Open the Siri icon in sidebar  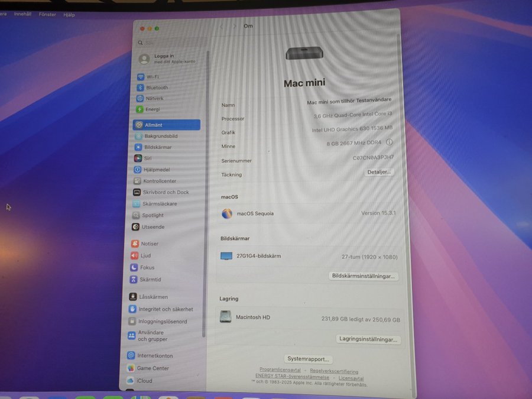(x=138, y=158)
